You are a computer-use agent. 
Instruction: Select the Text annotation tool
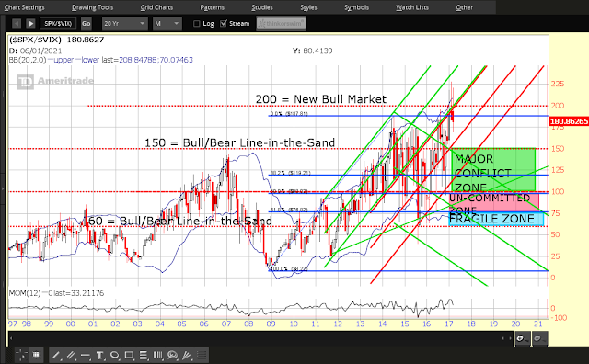tap(100, 355)
